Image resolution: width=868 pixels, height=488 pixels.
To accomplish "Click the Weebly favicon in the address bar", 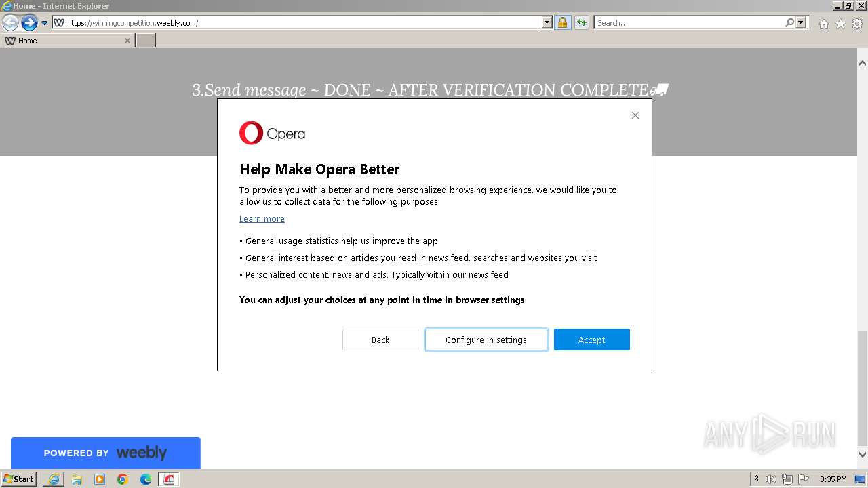I will point(59,22).
